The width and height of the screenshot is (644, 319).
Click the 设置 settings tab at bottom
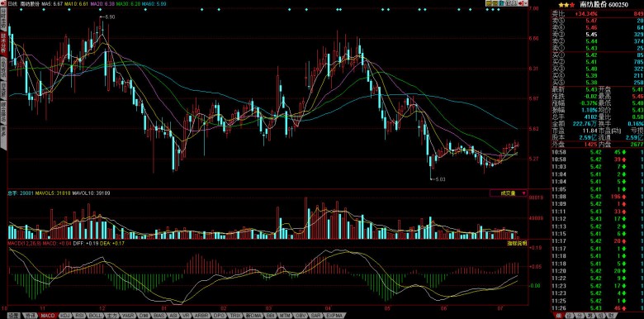point(14,316)
